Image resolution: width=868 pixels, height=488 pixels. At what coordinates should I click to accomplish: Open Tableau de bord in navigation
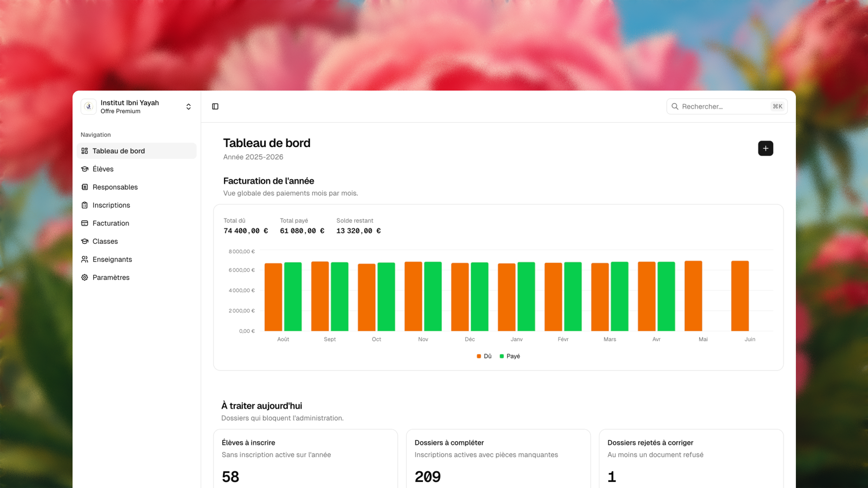137,151
